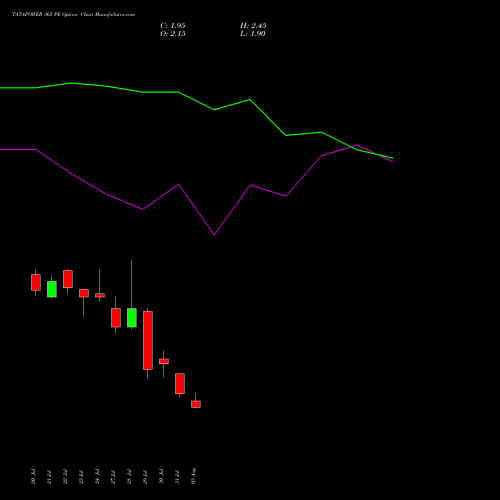Select the red candle for 27 Jul

point(116,318)
